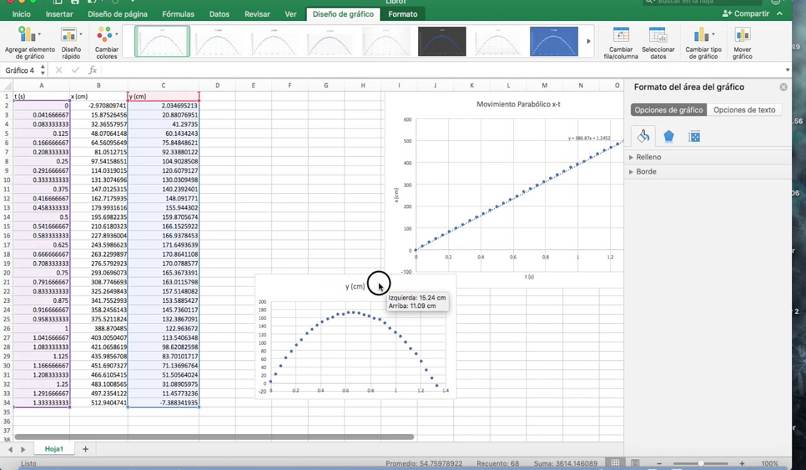
Task: Switch to the Formato ribbon tab
Action: click(402, 14)
